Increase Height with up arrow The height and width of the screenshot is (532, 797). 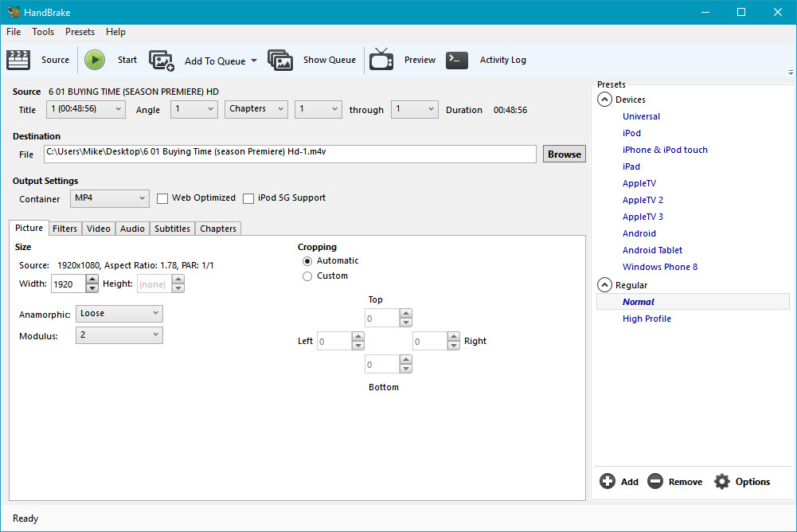[x=178, y=279]
